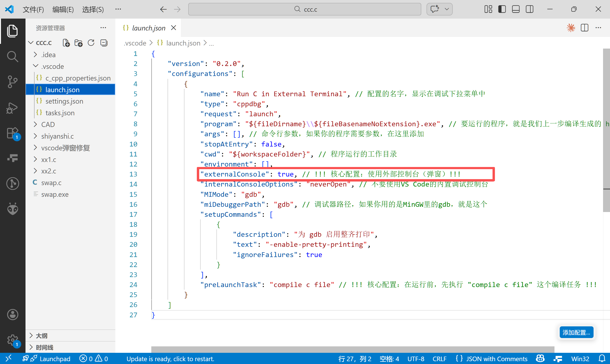The width and height of the screenshot is (610, 364).
Task: Open the Git graph activity icon
Action: (x=12, y=183)
